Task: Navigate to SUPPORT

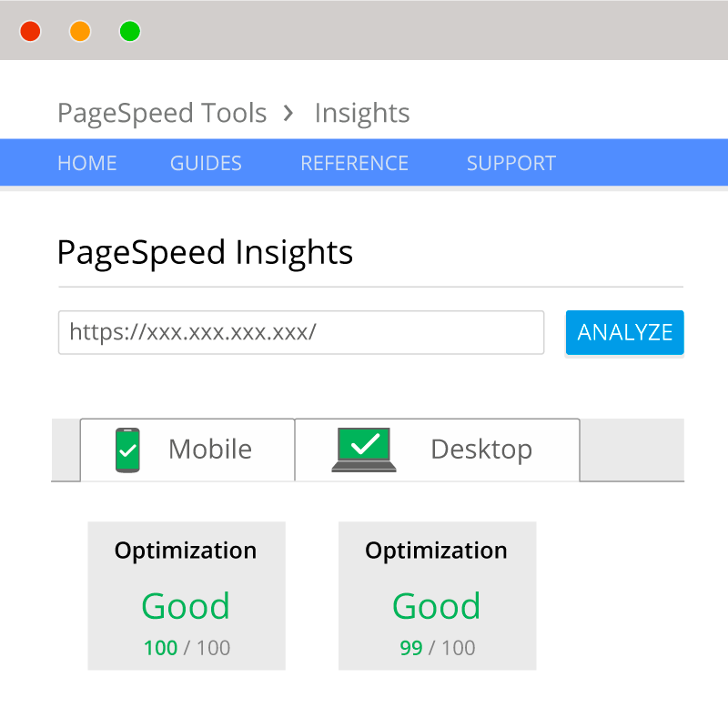Action: [511, 163]
